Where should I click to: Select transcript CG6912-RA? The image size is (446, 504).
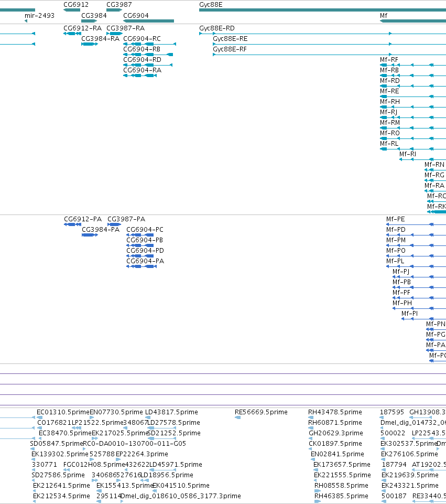coord(82,28)
